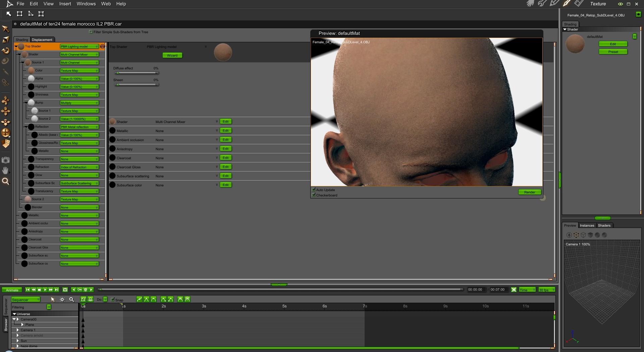Screen dimensions: 644x352
Task: Click Edit for the Metallic row
Action: point(226,131)
